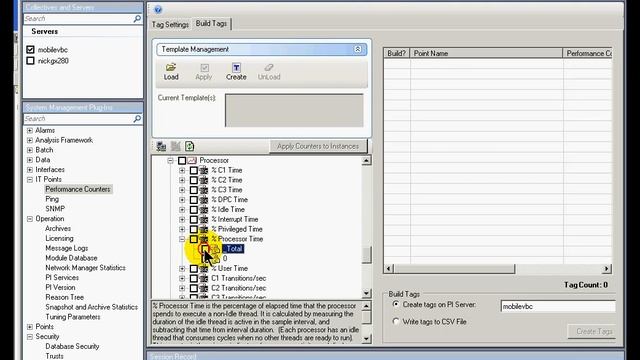Collapse the IT Points node
This screenshot has height=360, width=640.
click(30, 180)
